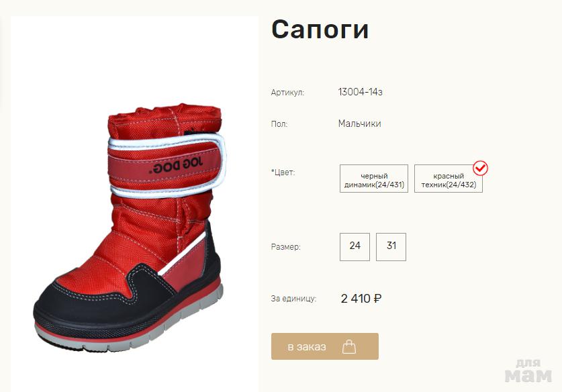The height and width of the screenshot is (392, 562).
Task: Add boots with 'в заказ' button
Action: [x=325, y=346]
